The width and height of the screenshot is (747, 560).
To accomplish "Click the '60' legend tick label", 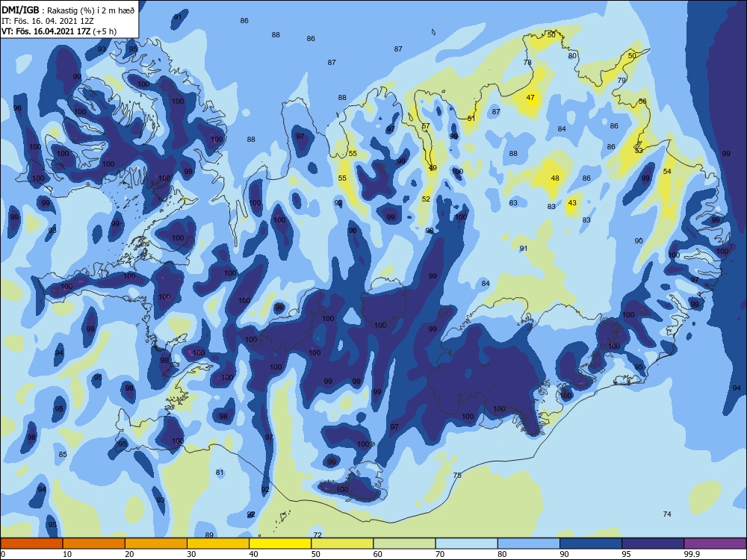I will coord(378,554).
